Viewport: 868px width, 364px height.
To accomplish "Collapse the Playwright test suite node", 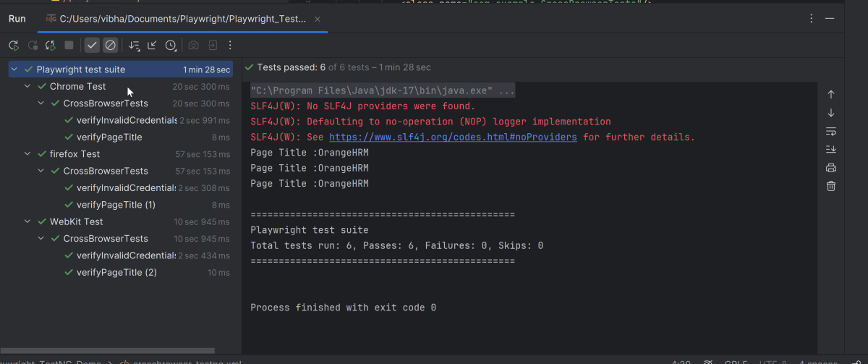I will tap(14, 69).
